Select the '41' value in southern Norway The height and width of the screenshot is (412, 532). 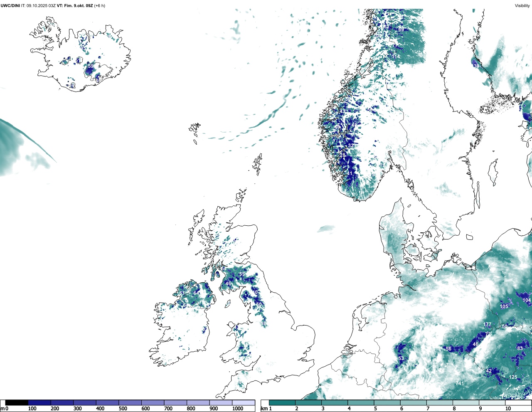[x=350, y=173]
